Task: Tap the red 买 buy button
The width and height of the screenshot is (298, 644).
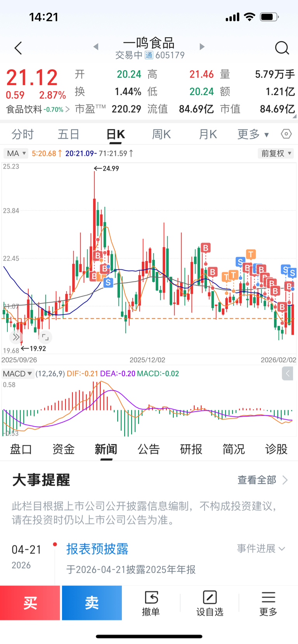Action: 30,603
